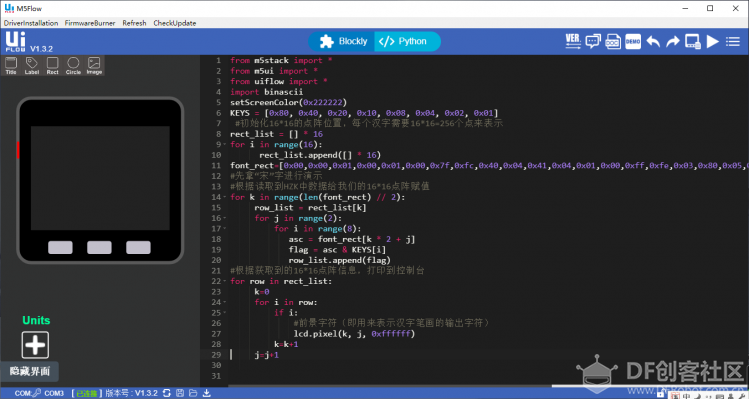Screen dimensions: 749x399
Task: Undo the last change with the back arrow
Action: pos(653,42)
